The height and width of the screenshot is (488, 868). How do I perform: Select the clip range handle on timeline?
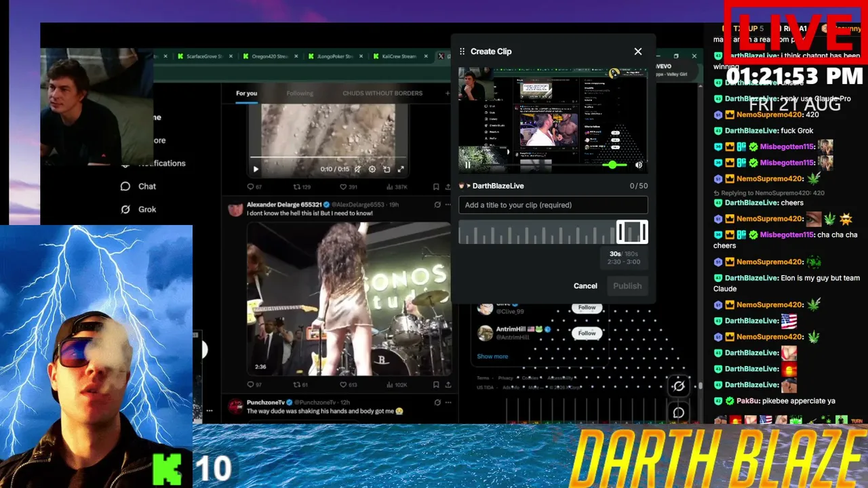(631, 232)
